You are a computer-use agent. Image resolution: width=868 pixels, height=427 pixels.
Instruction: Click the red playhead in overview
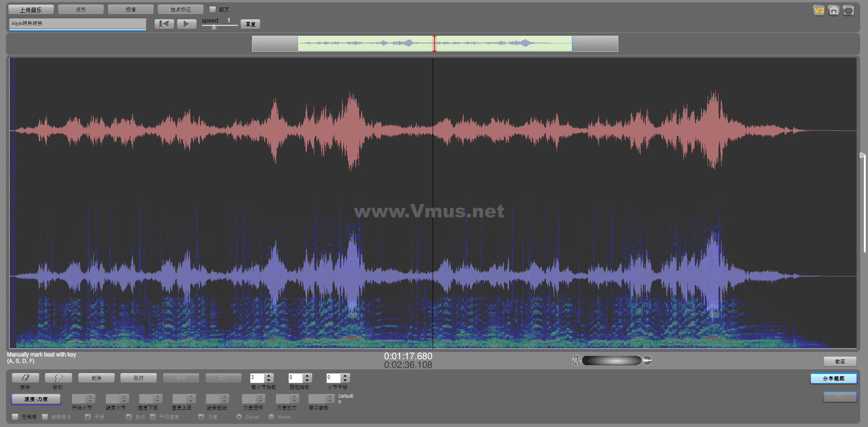[434, 43]
